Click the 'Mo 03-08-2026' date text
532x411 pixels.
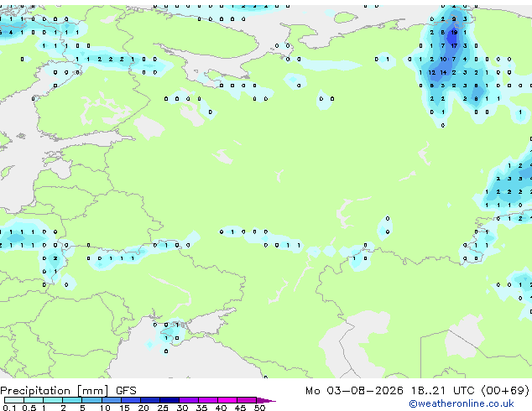(x=354, y=391)
